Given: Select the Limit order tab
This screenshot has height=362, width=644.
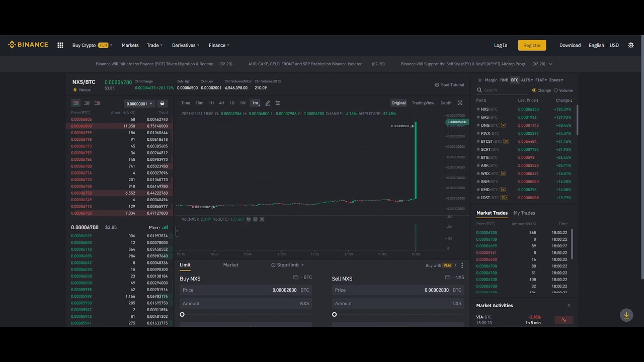Looking at the screenshot, I should click(185, 265).
